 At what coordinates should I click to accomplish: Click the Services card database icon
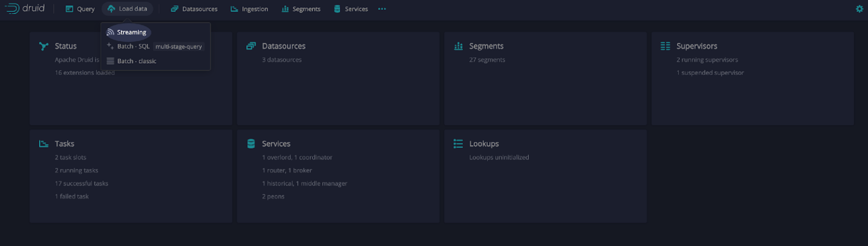(251, 144)
